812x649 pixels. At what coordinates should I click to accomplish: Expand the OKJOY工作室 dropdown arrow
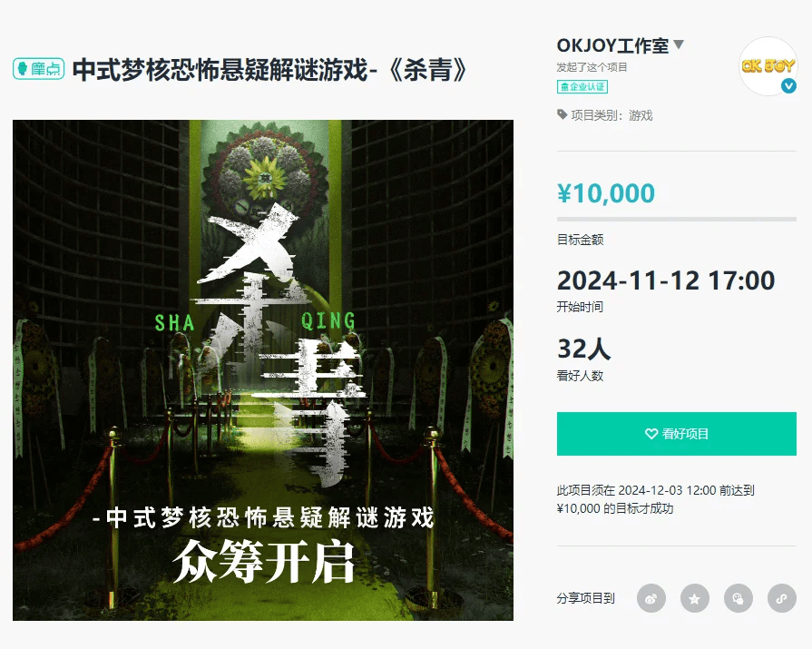pyautogui.click(x=679, y=44)
